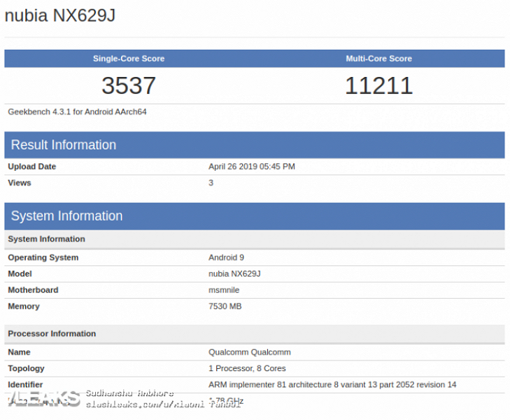The image size is (510, 420).
Task: Select the Qualcomm Qualcomm processor name
Action: 250,352
